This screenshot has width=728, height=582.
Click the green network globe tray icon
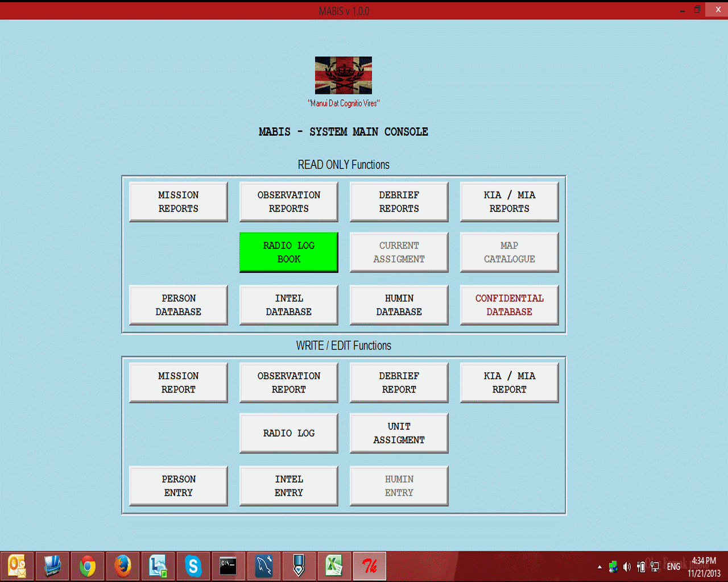(613, 567)
